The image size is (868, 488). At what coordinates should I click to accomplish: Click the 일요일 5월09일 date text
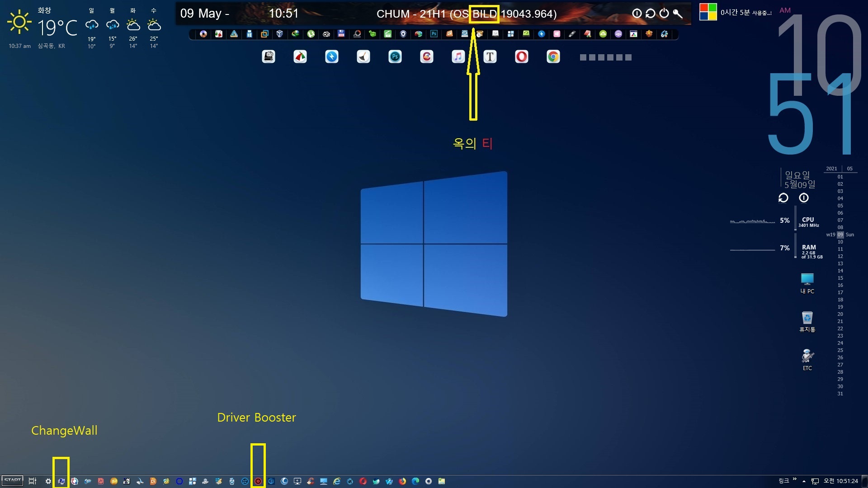click(x=800, y=180)
